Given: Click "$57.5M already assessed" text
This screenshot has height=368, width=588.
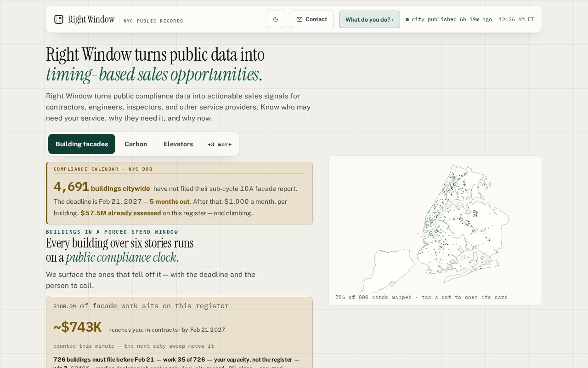Looking at the screenshot, I should pos(121,213).
